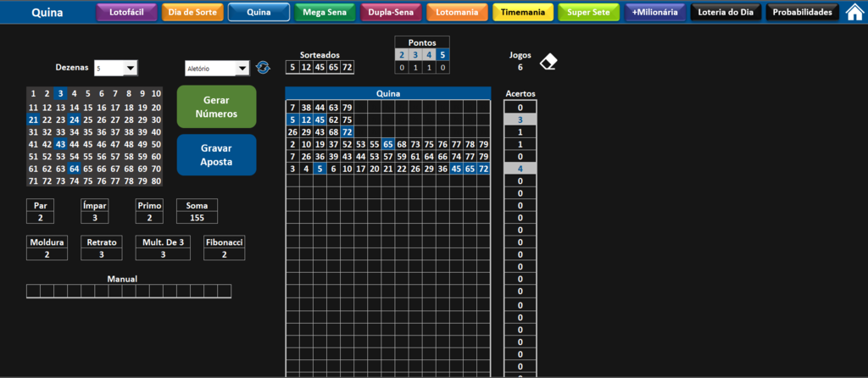Viewport: 868px width, 378px height.
Task: Open the Dupla-Sena tab
Action: click(x=391, y=12)
